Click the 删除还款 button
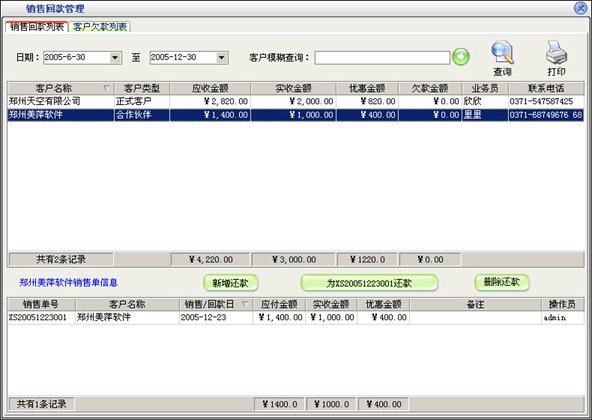The image size is (592, 420). click(502, 283)
